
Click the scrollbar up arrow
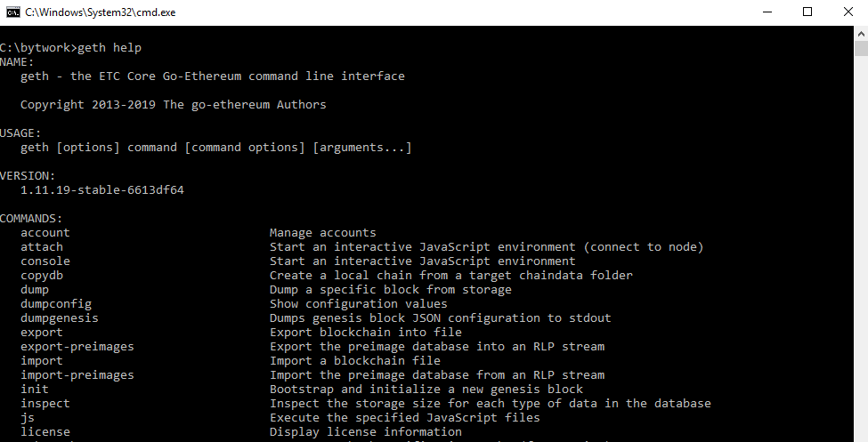[861, 34]
